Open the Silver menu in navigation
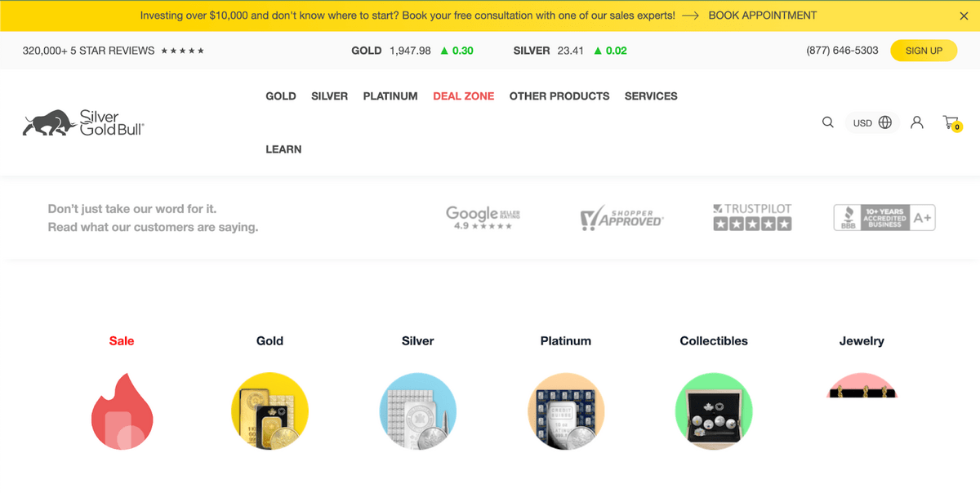This screenshot has width=980, height=493. pos(329,96)
